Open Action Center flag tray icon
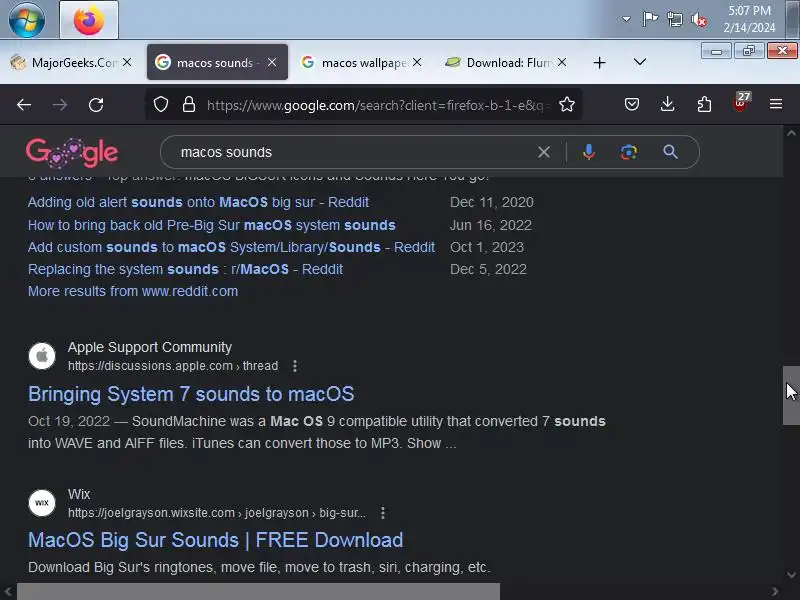Screen dimensions: 800x600 [x=650, y=19]
